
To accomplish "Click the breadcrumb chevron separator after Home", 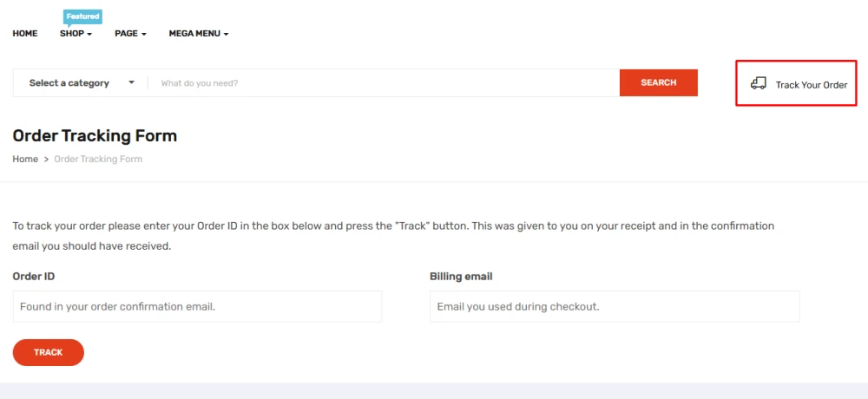I will point(46,160).
